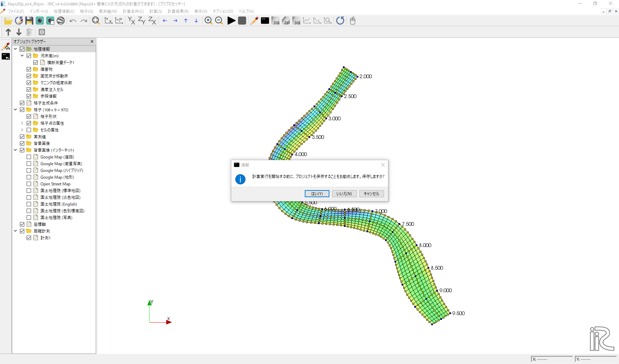Open the 計算条件(C) menu

[133, 11]
